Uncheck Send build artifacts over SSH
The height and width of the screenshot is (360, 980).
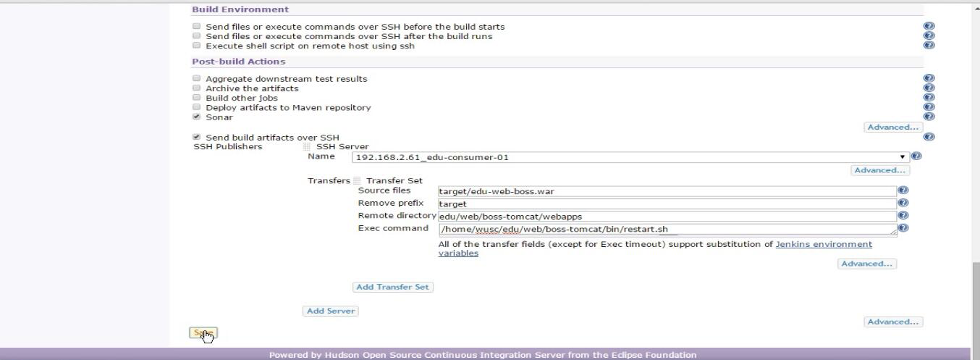(x=196, y=137)
